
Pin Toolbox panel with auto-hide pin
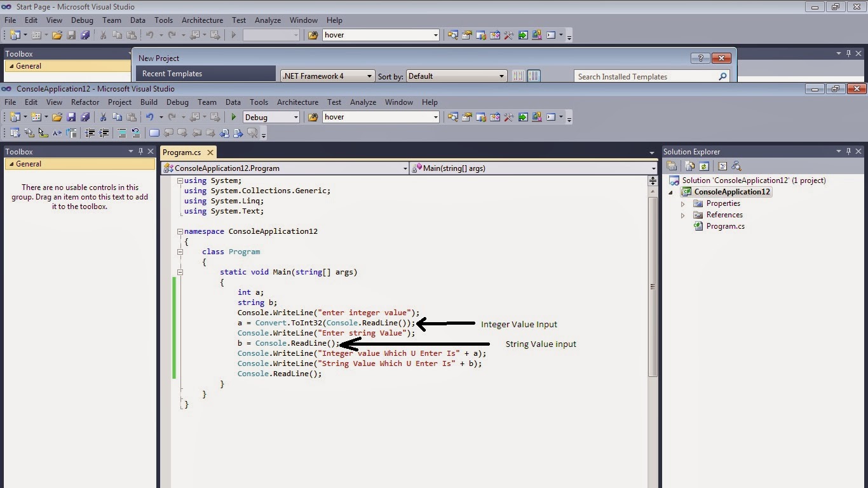(x=140, y=151)
